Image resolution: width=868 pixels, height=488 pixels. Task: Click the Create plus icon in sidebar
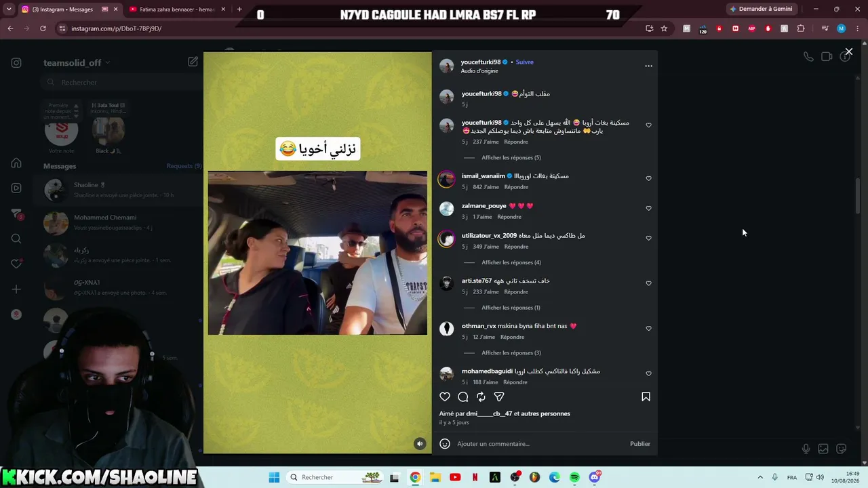[16, 289]
